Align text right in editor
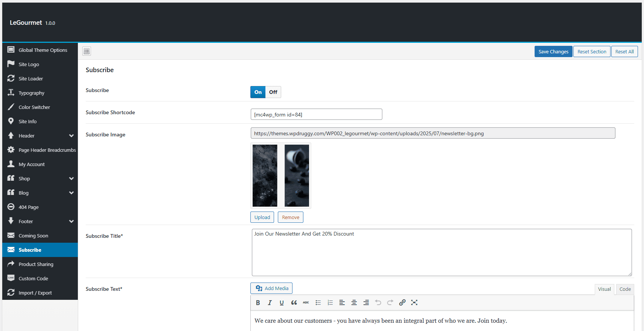644x331 pixels. 366,302
